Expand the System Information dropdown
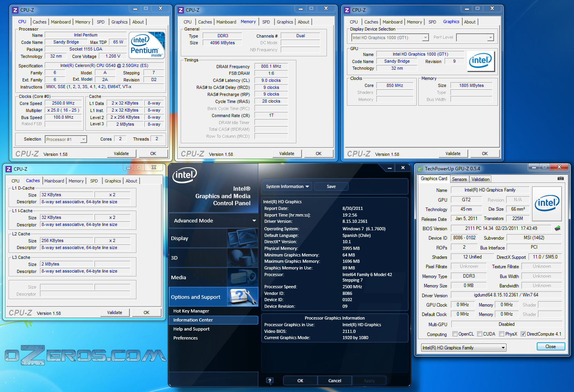Image resolution: width=574 pixels, height=392 pixels. 287,186
